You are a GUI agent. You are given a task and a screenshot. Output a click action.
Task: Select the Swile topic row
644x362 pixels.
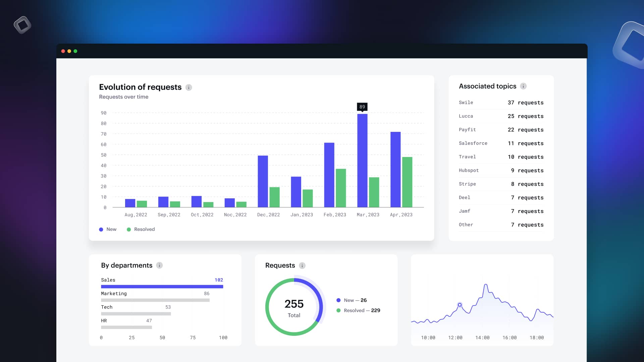[x=501, y=103]
